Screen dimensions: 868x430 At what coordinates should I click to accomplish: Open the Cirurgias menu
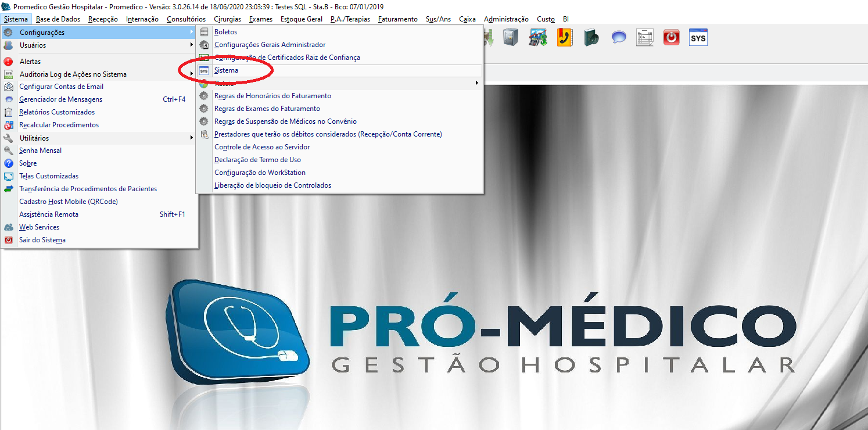click(227, 19)
